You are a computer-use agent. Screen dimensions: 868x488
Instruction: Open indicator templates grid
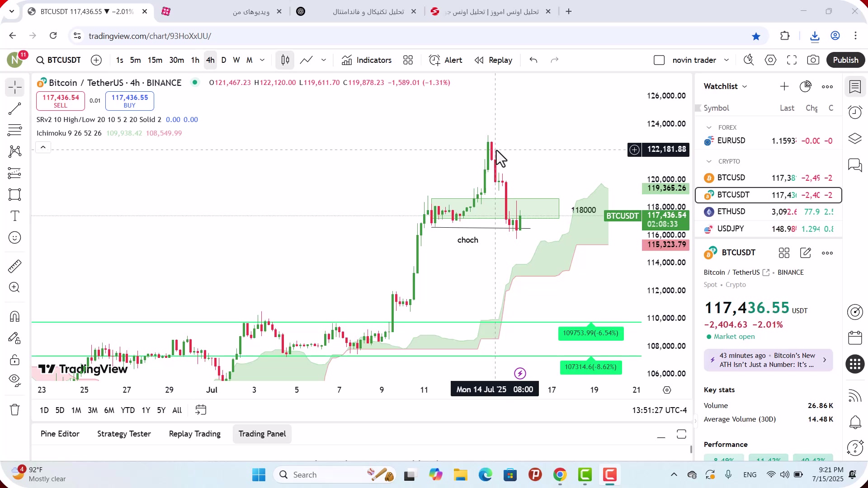tap(408, 60)
